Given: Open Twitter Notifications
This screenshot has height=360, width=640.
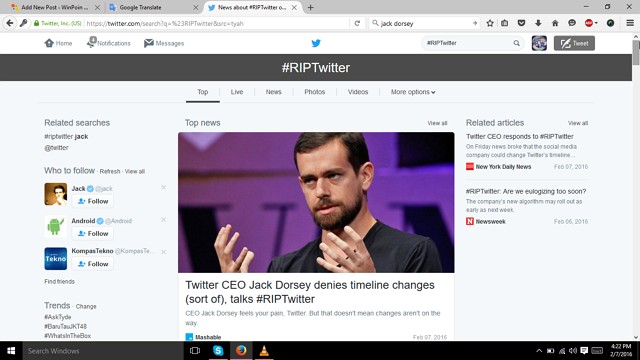Looking at the screenshot, I should (109, 42).
